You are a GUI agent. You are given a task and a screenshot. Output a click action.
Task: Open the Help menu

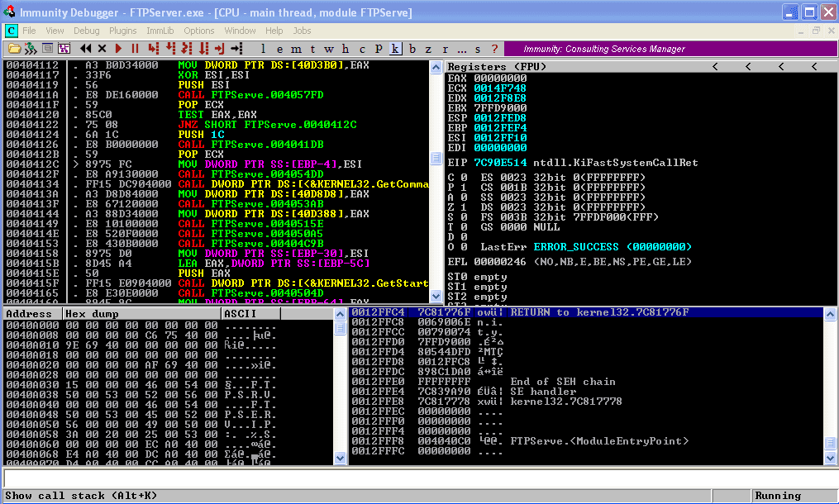(x=274, y=31)
